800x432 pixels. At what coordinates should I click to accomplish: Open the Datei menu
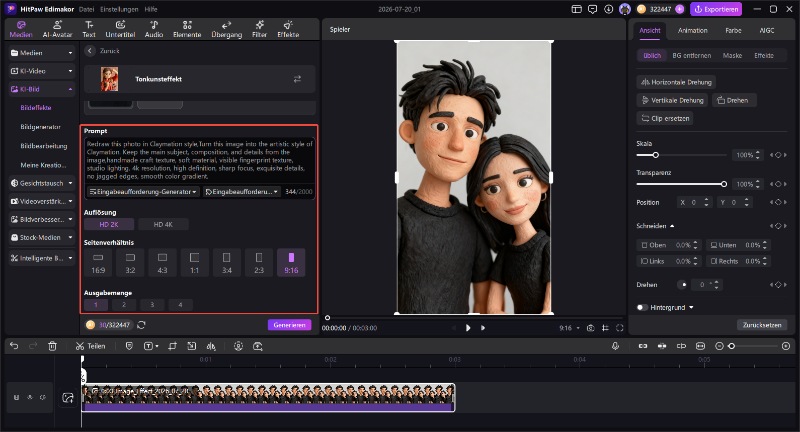coord(87,9)
